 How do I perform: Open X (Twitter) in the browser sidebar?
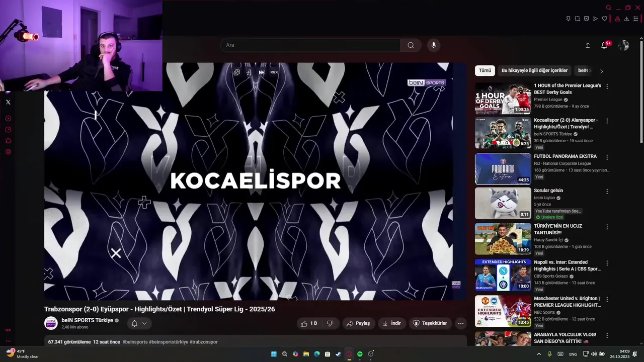[8, 102]
